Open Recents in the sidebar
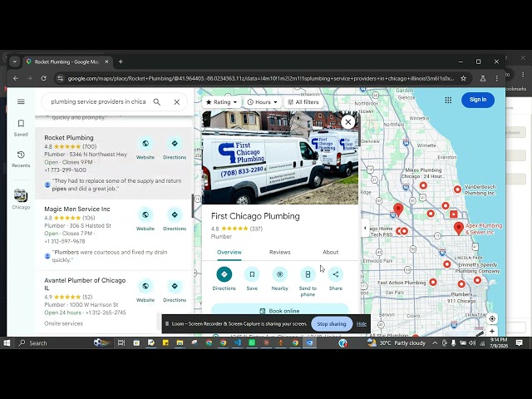Viewport: 532px width, 399px height. point(21,159)
